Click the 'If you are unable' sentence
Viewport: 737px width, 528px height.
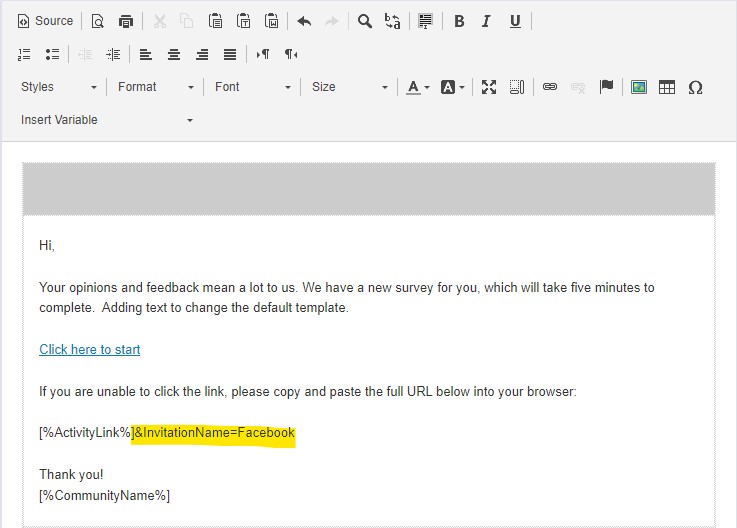[x=308, y=392]
